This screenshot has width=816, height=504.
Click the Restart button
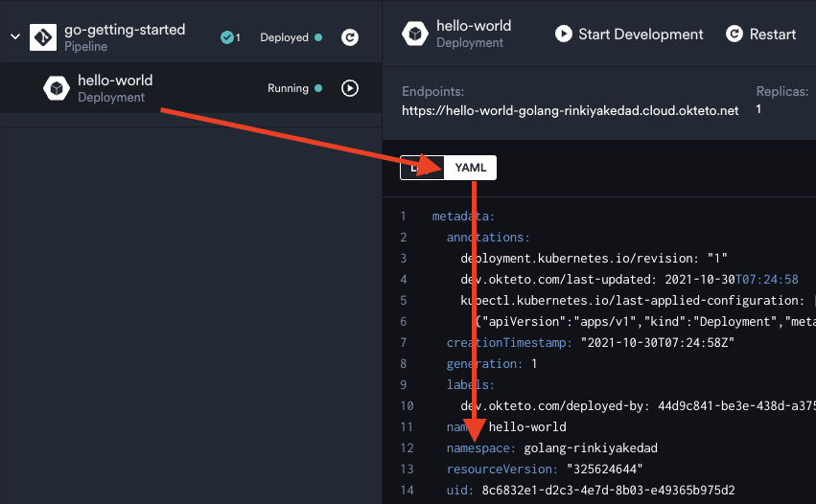pyautogui.click(x=760, y=34)
